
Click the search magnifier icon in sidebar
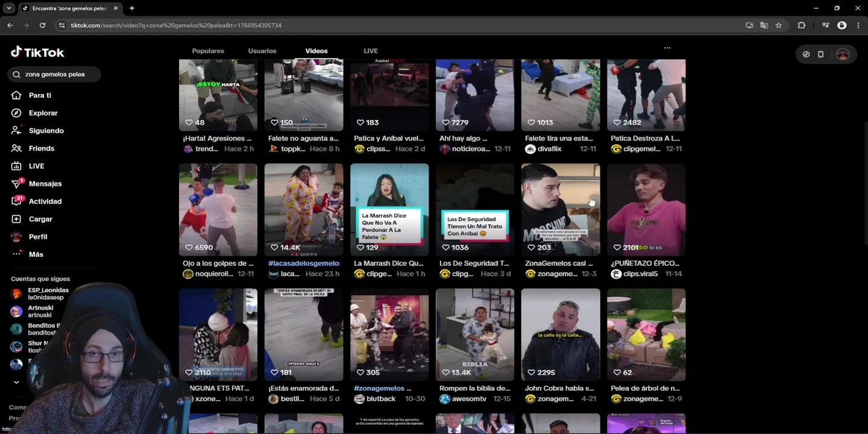click(x=17, y=74)
